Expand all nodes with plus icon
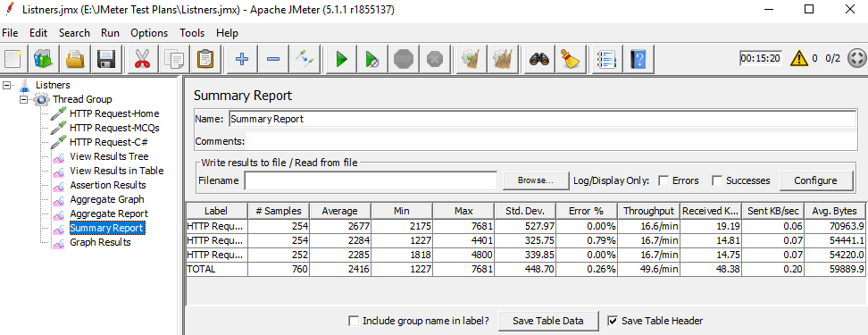The width and height of the screenshot is (868, 335). [241, 58]
